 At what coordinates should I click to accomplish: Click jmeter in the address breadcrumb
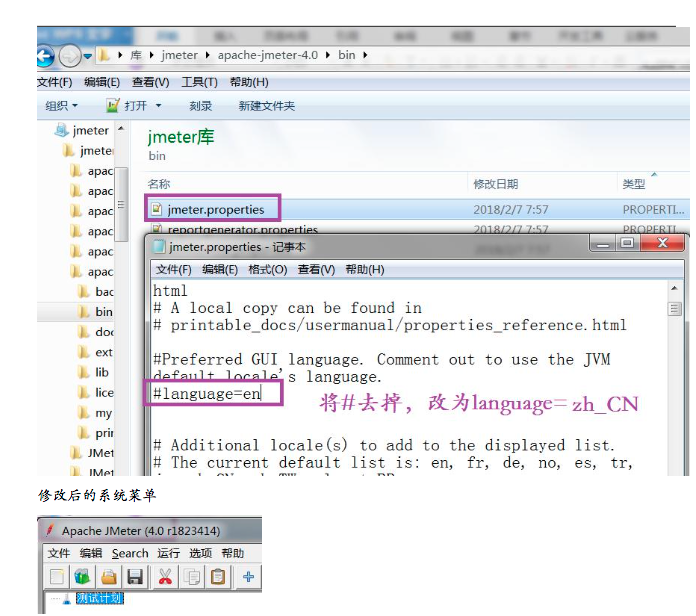[x=179, y=55]
